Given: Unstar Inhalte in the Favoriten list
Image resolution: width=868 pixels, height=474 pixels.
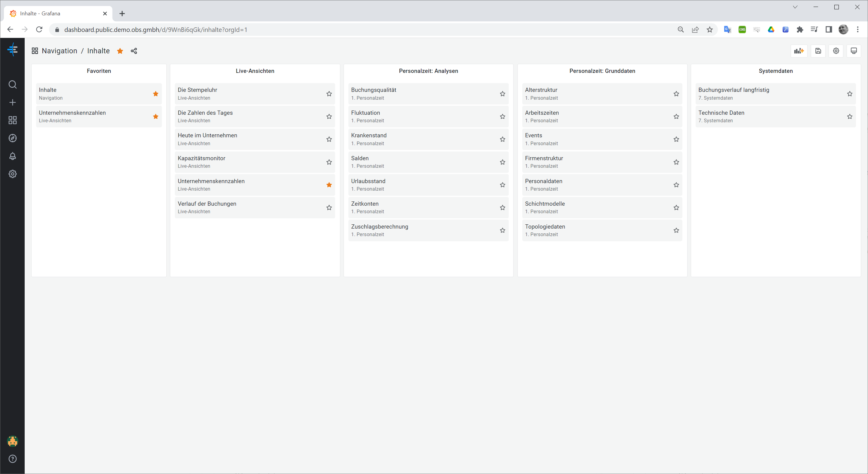Looking at the screenshot, I should tap(156, 94).
